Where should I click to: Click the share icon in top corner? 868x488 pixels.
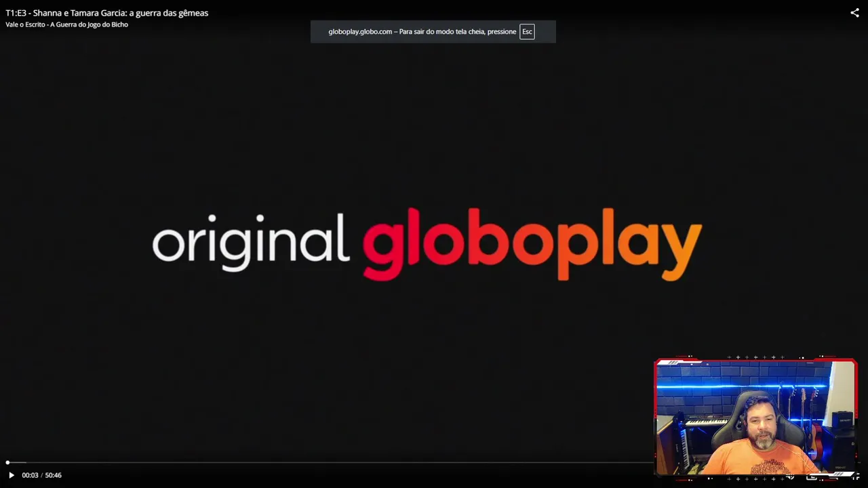[854, 13]
